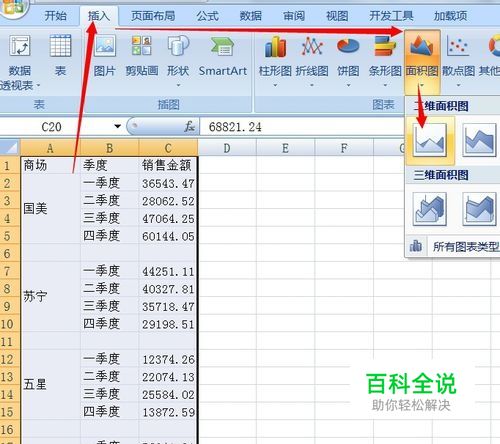Viewport: 500px width, 444px height.
Task: Click the formula bar showing 68821.24
Action: (x=302, y=127)
